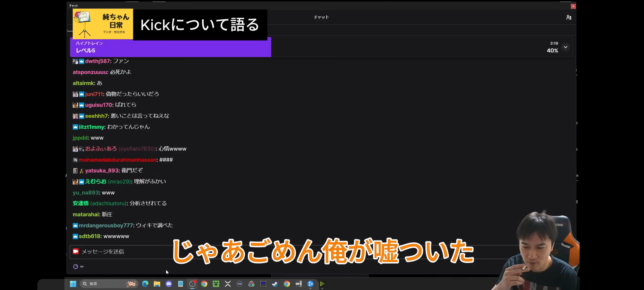Click subscriber badge next to mrdangerousboy777

[x=75, y=226]
